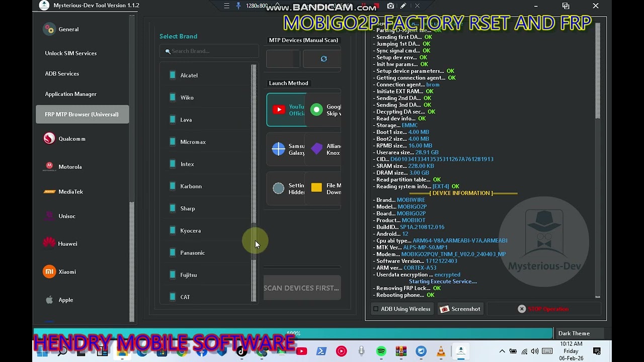Select Sharp in the brand list

(206, 208)
